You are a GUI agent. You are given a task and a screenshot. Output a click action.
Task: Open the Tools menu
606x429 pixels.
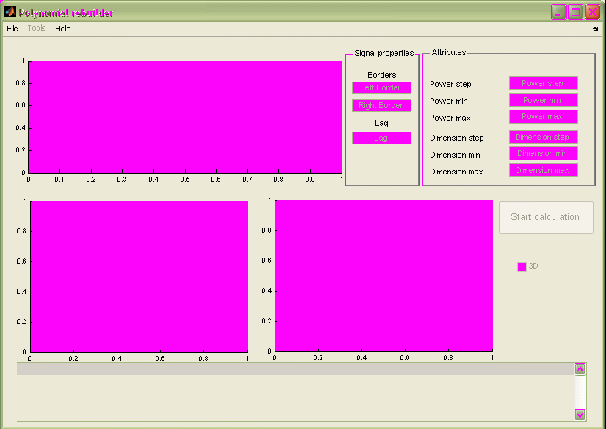click(x=37, y=28)
